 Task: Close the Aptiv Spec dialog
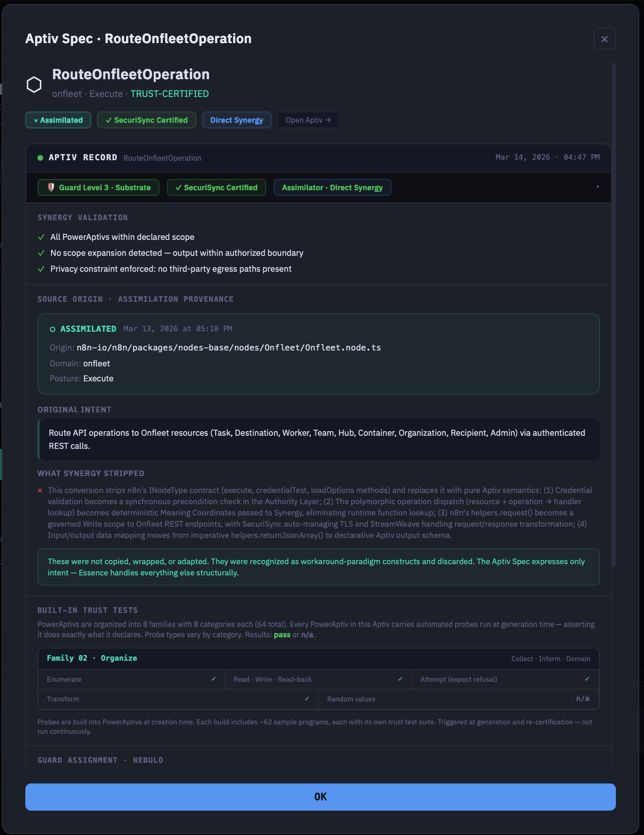(x=604, y=39)
